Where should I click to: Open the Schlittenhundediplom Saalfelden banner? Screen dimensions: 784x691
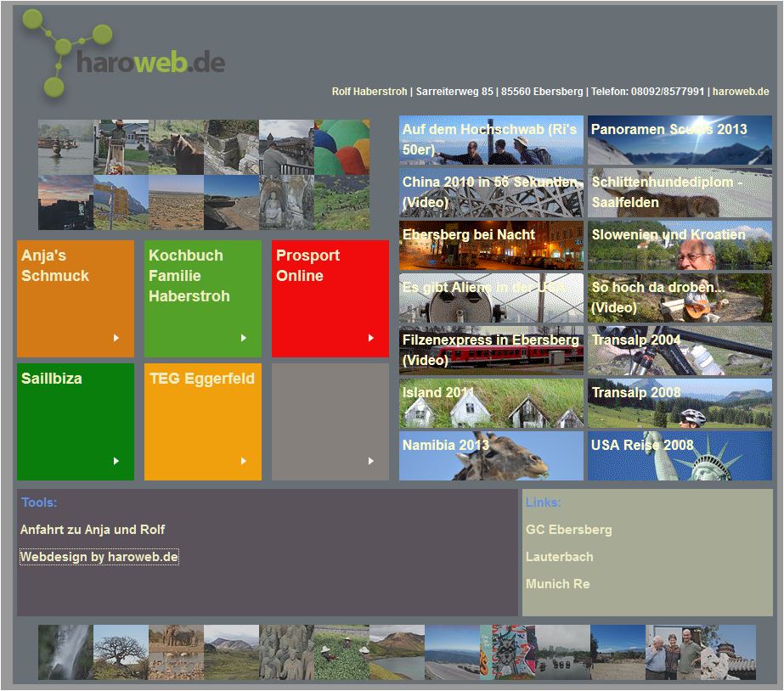click(x=680, y=193)
